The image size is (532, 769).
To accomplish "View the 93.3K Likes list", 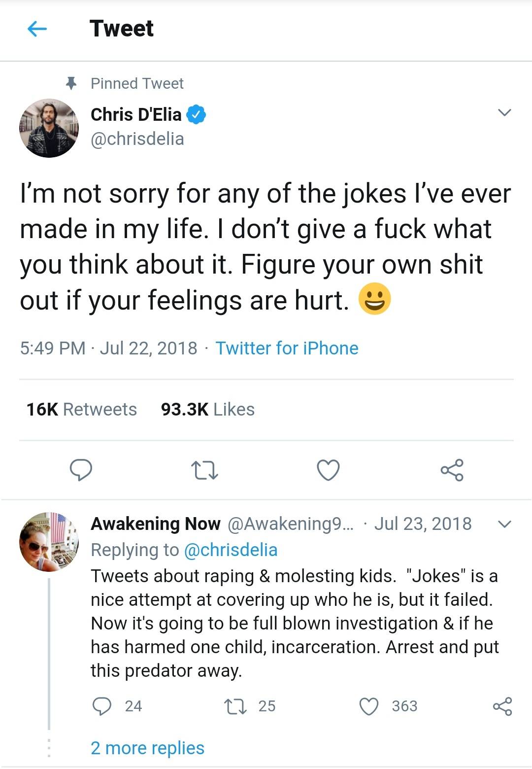I will click(207, 409).
